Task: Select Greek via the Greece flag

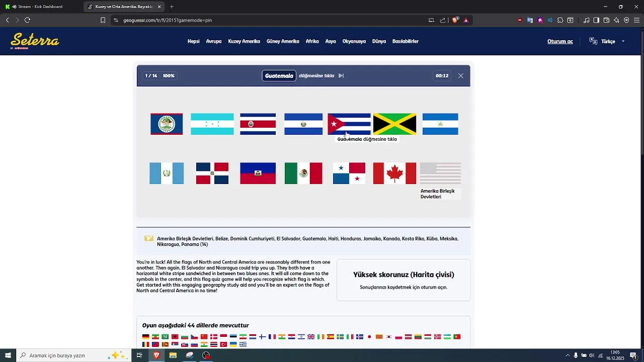Action: [x=243, y=344]
